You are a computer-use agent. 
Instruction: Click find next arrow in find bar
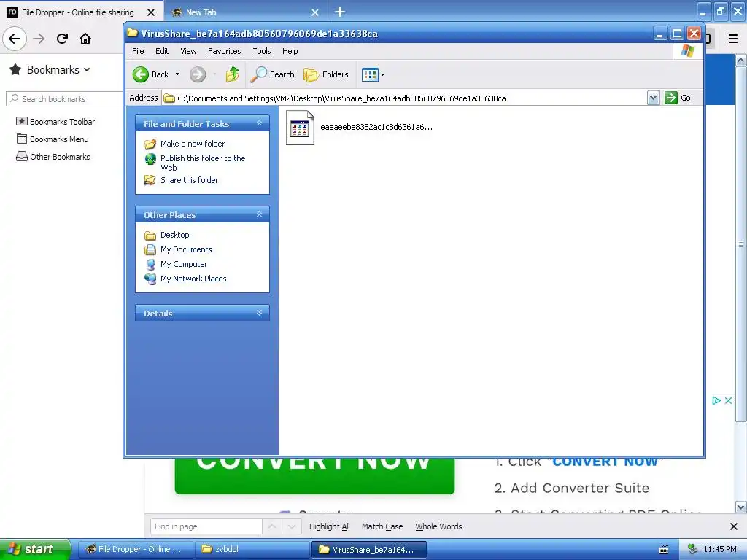[292, 526]
